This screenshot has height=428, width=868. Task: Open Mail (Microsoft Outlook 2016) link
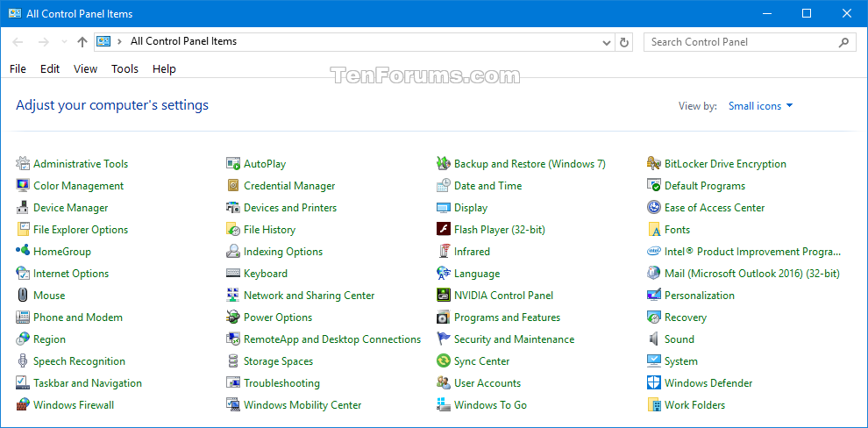pyautogui.click(x=751, y=274)
